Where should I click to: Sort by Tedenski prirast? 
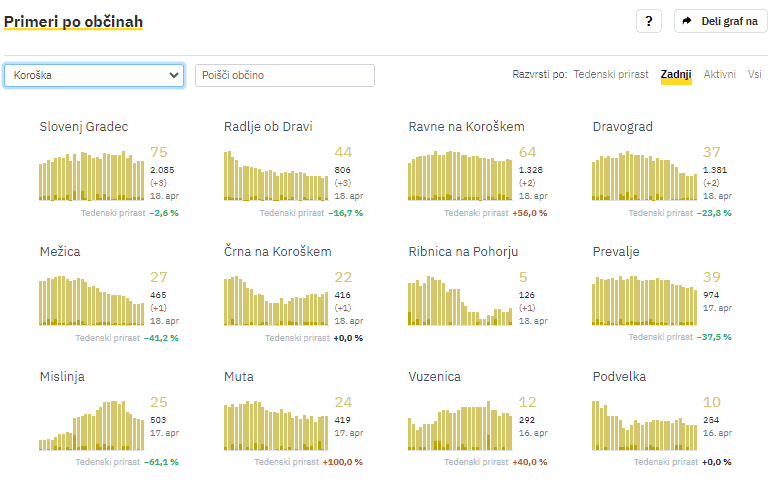(x=610, y=75)
